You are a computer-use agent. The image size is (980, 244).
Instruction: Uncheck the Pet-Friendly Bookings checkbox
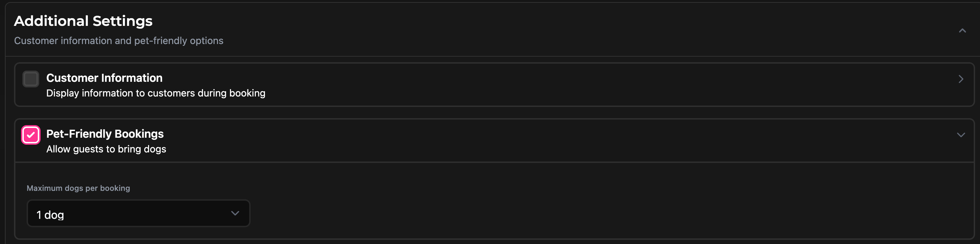tap(31, 135)
